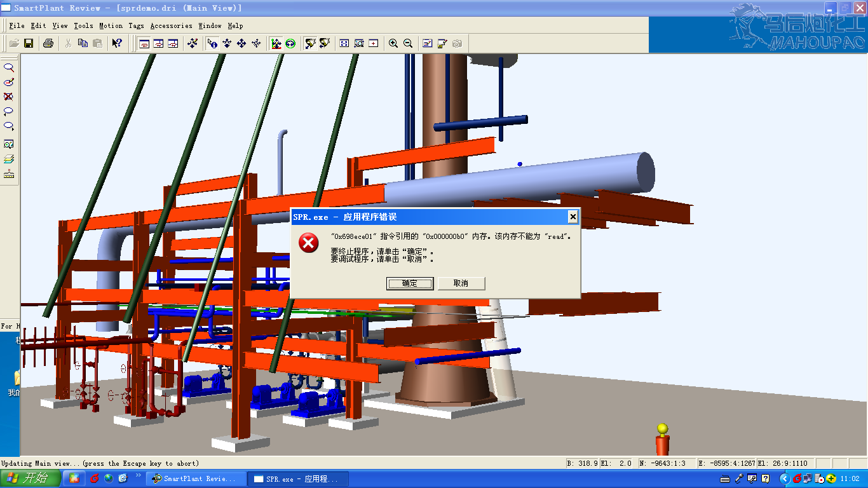Image resolution: width=868 pixels, height=488 pixels.
Task: Click the quick launch expand chevron
Action: pyautogui.click(x=139, y=475)
